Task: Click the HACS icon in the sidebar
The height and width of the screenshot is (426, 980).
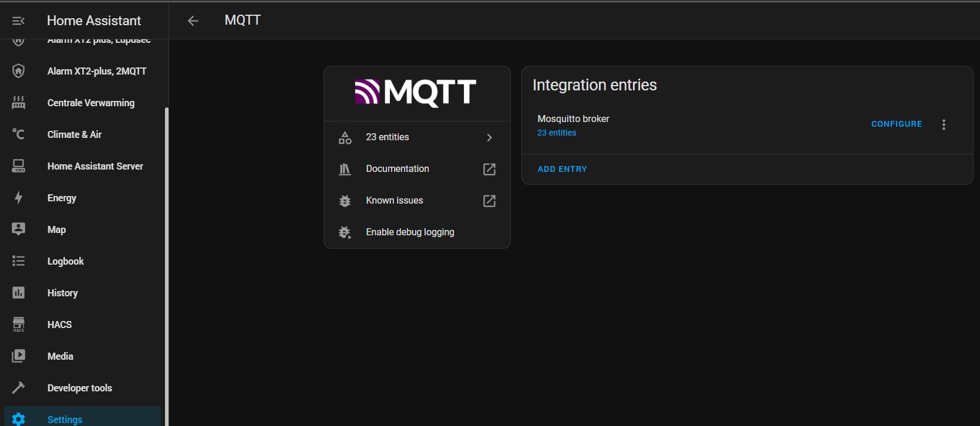Action: pyautogui.click(x=18, y=324)
